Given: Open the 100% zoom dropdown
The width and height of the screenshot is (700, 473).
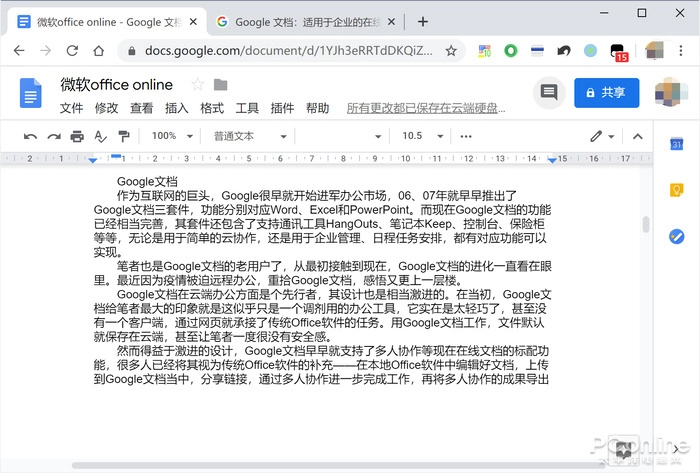Looking at the screenshot, I should tap(170, 136).
